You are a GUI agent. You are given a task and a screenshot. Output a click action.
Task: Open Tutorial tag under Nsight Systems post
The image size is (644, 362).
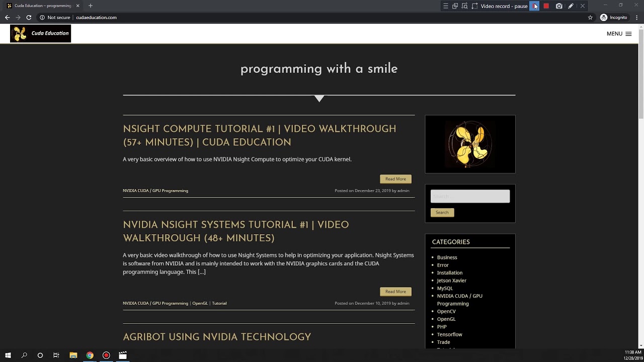click(x=219, y=303)
